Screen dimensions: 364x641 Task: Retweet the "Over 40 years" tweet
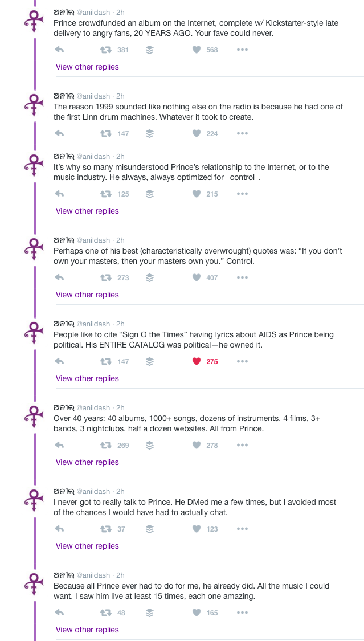pos(105,446)
